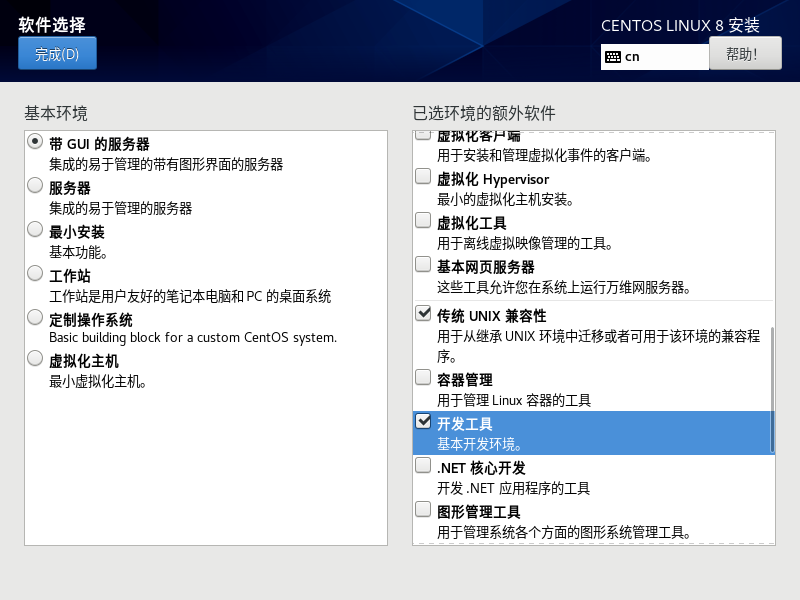Click text 用于安装和管理虚拟化事件的客户端。

(x=544, y=155)
